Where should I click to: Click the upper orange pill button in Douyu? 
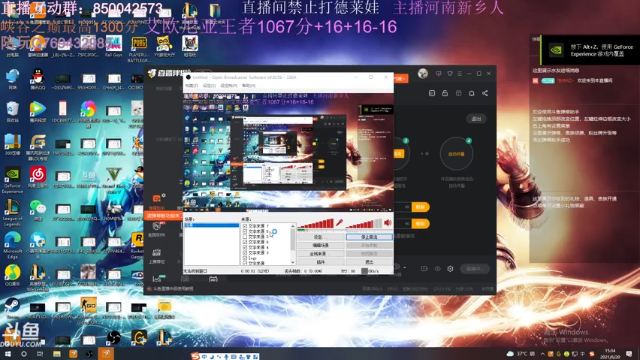[x=420, y=207]
